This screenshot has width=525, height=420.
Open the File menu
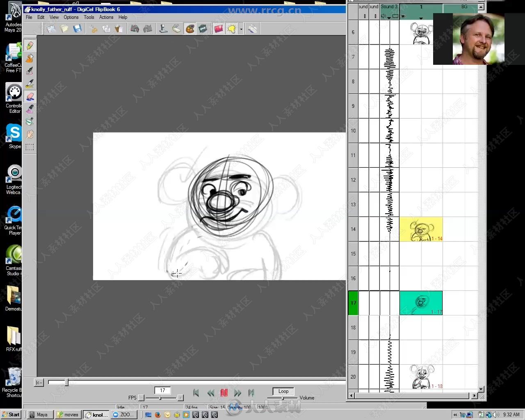click(29, 17)
